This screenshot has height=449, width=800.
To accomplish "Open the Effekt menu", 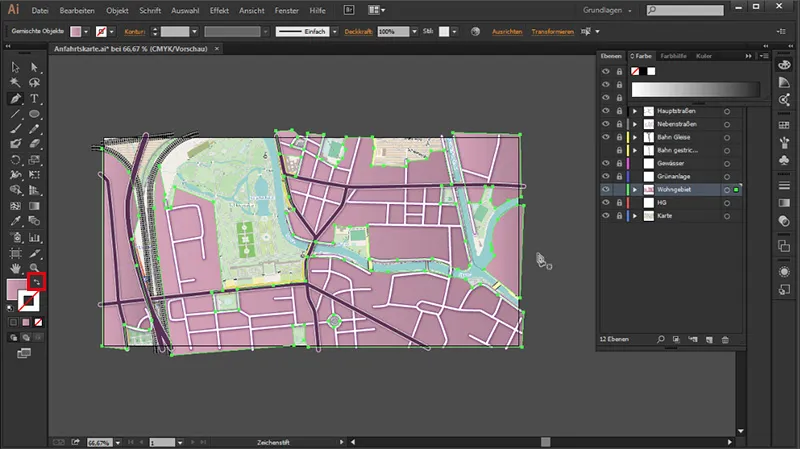I will (x=219, y=10).
